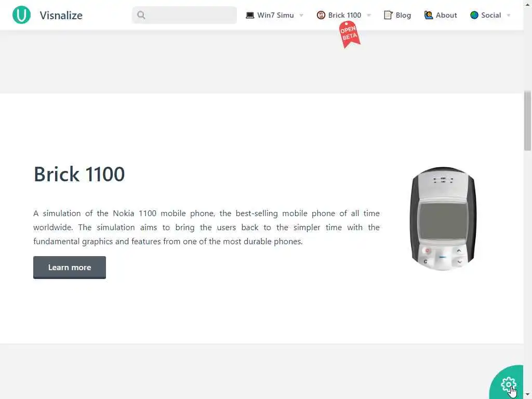Image resolution: width=532 pixels, height=399 pixels.
Task: Open the About menu item
Action: (x=441, y=15)
